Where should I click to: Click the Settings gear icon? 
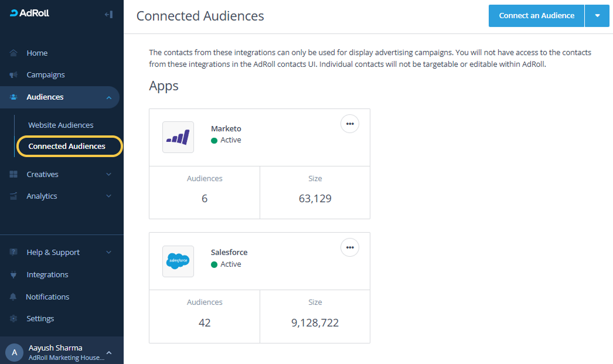tap(13, 319)
